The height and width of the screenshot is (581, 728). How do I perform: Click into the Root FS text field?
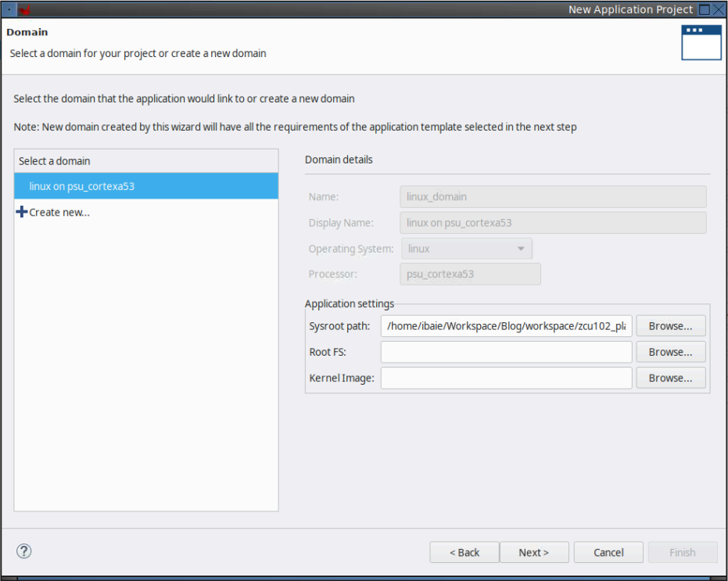pyautogui.click(x=506, y=352)
